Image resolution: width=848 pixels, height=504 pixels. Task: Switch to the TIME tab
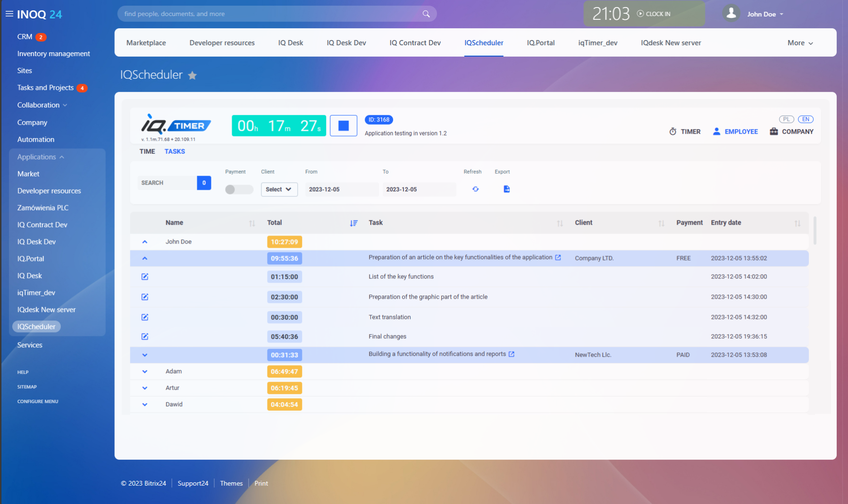(147, 151)
